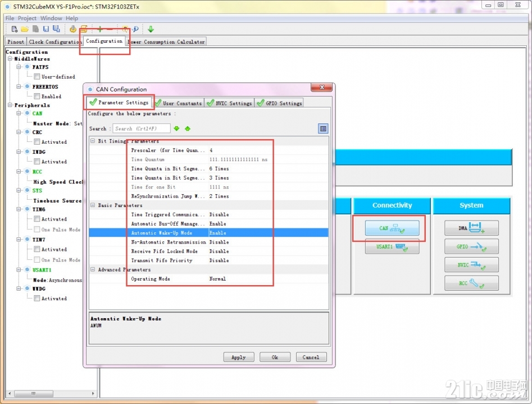The height and width of the screenshot is (404, 532).
Task: Click the Ok button in CAN Configuration
Action: point(275,357)
